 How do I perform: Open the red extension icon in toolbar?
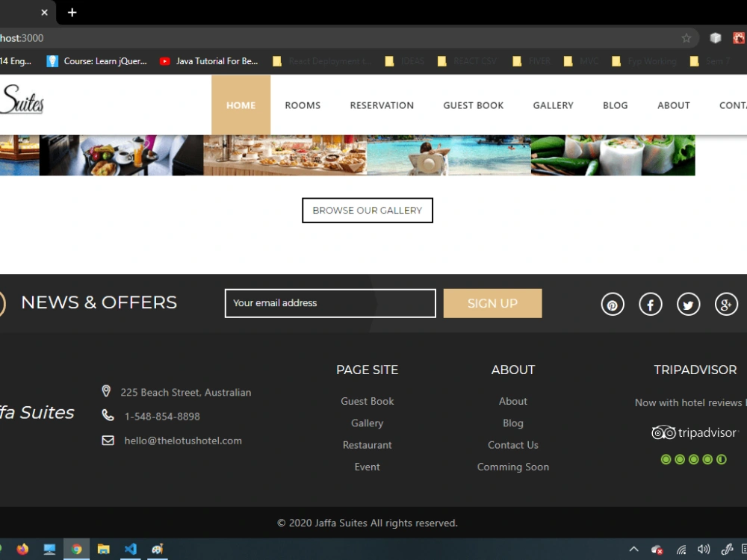click(739, 38)
